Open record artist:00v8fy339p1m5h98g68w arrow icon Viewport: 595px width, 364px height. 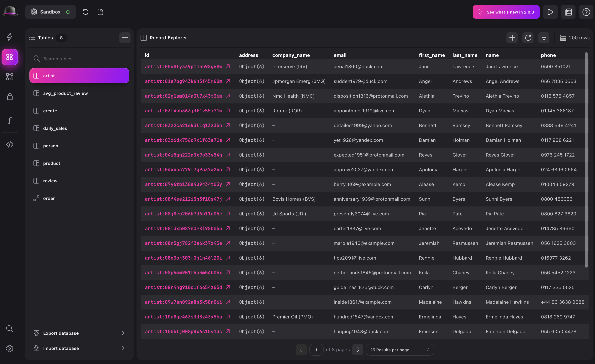pos(228,66)
